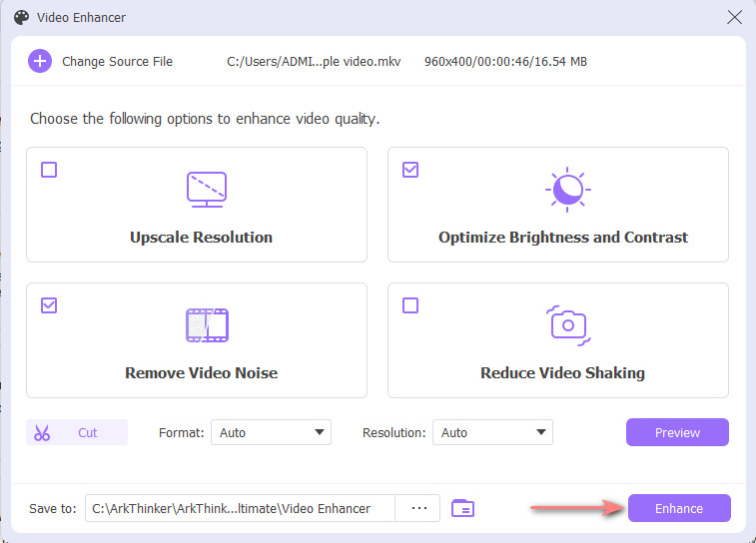Click the Video Enhancer window title text

81,17
